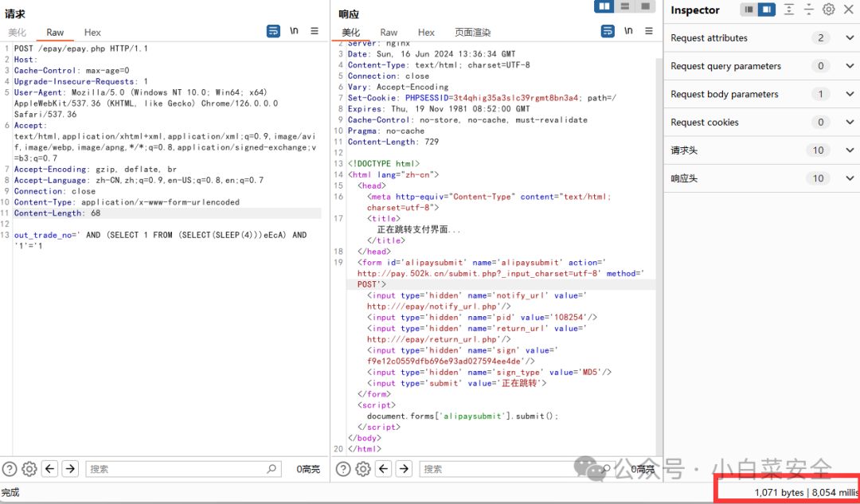860x504 pixels.
Task: Click the 完成 status text
Action: click(x=10, y=493)
